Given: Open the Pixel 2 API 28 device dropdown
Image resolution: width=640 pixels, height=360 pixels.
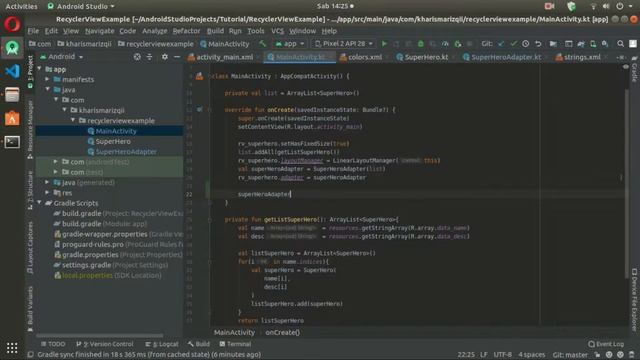Looking at the screenshot, I should pyautogui.click(x=344, y=44).
